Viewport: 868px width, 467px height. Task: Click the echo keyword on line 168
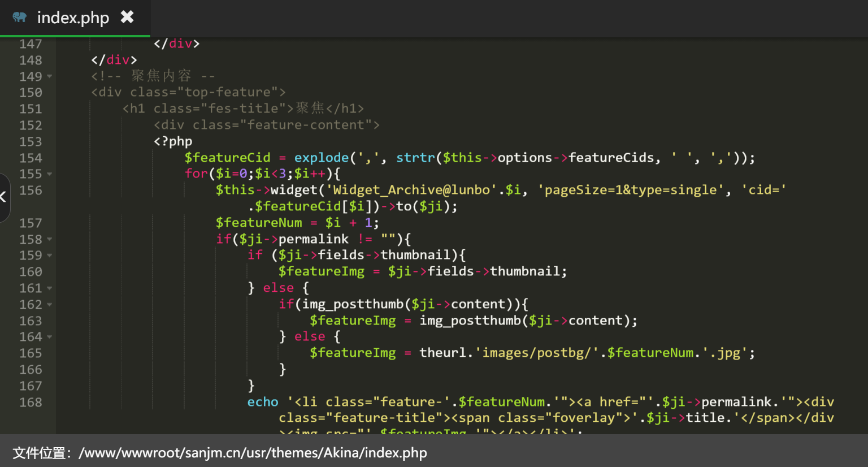pos(263,402)
